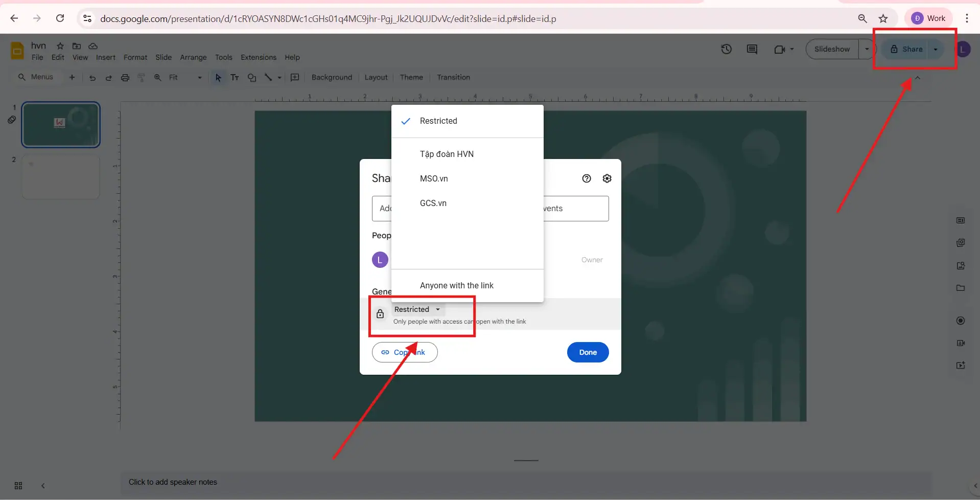
Task: Select the text box tool
Action: [235, 77]
